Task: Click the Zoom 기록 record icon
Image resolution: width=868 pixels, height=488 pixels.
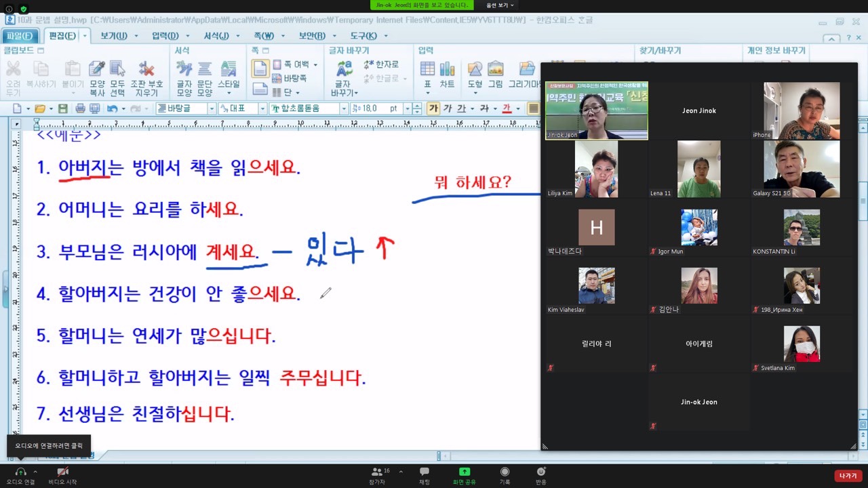Action: [505, 472]
